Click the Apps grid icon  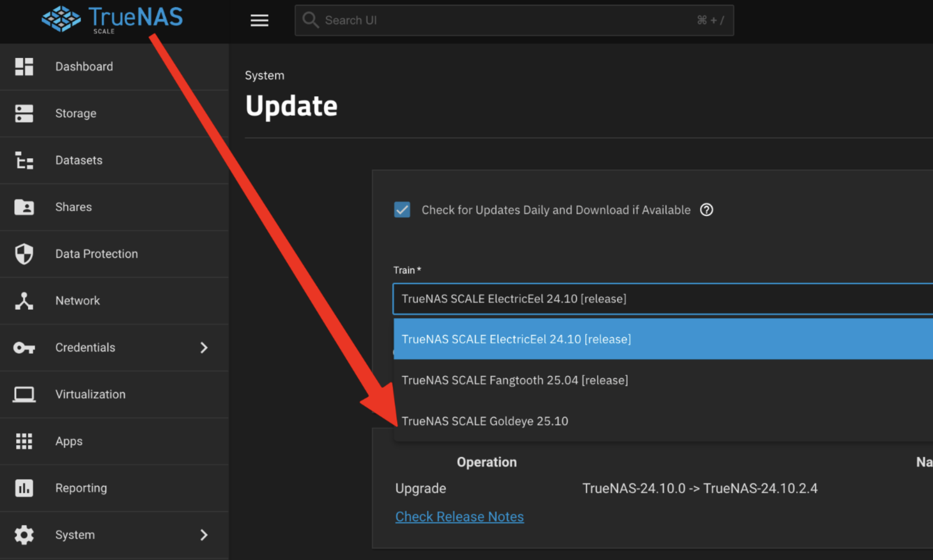[24, 441]
